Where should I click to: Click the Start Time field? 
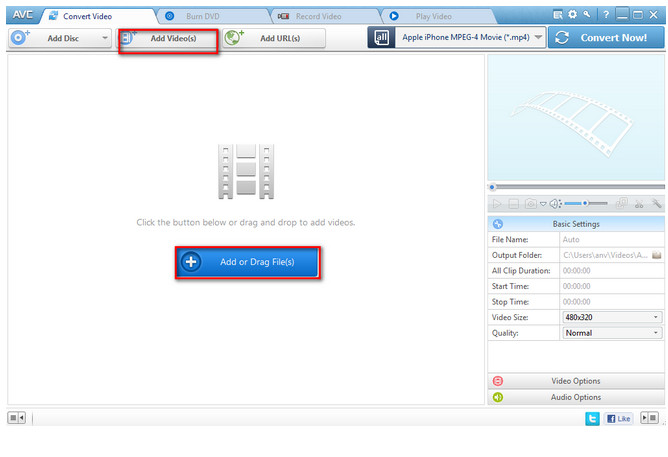[611, 286]
